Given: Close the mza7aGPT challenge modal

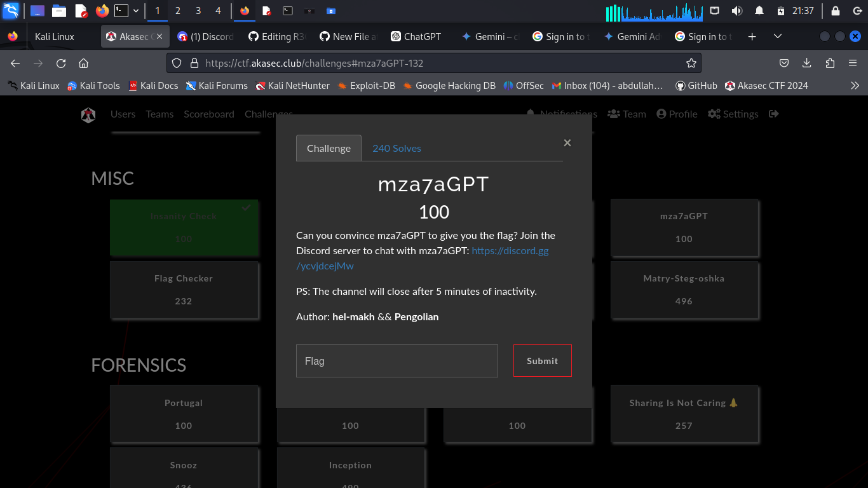Looking at the screenshot, I should point(567,143).
